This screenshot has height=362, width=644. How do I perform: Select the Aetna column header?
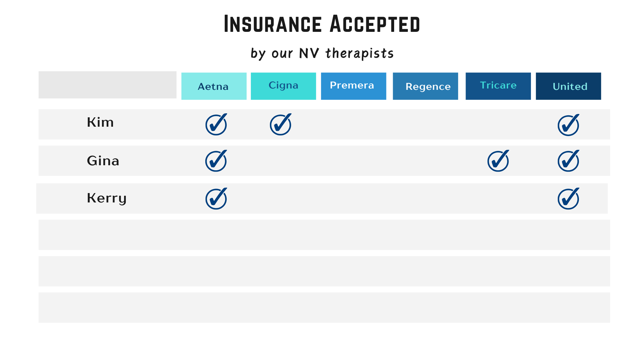point(214,86)
